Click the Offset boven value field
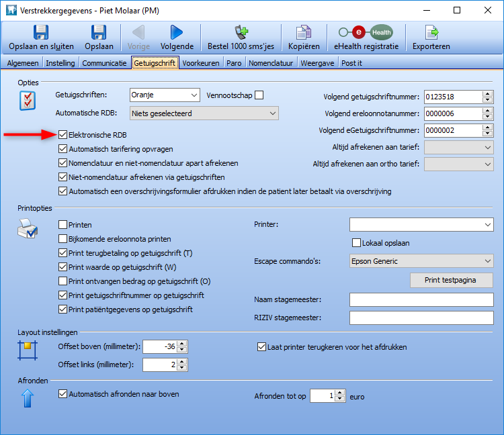The width and height of the screenshot is (504, 435). (160, 346)
